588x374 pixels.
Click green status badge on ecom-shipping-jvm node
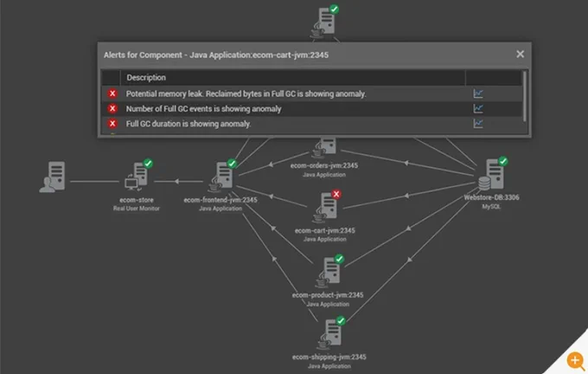pos(341,321)
